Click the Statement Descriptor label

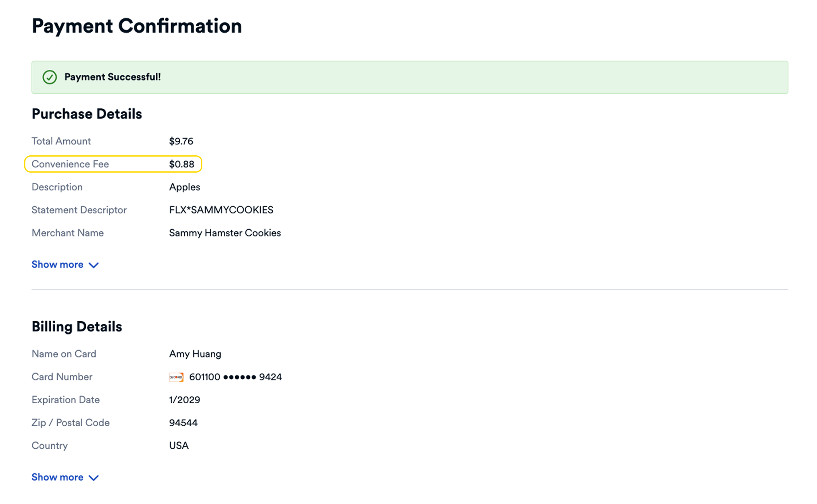tap(79, 210)
